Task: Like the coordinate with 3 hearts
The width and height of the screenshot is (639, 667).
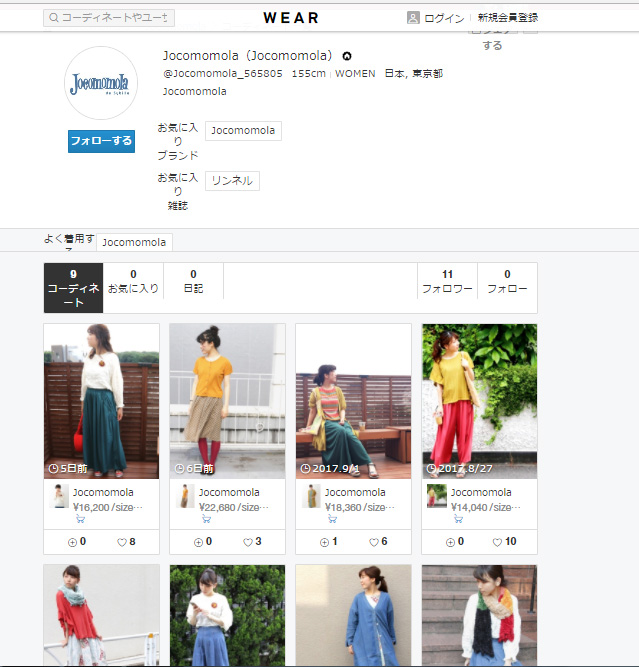Action: [248, 542]
